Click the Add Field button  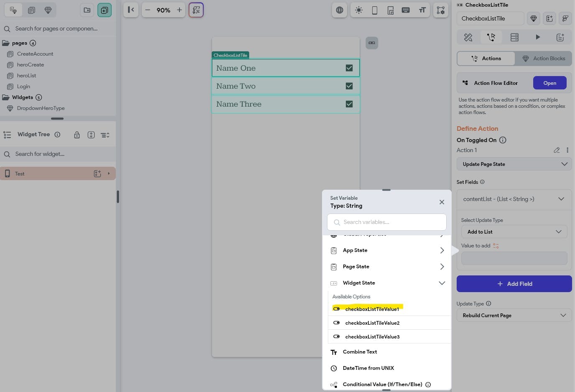click(x=514, y=284)
